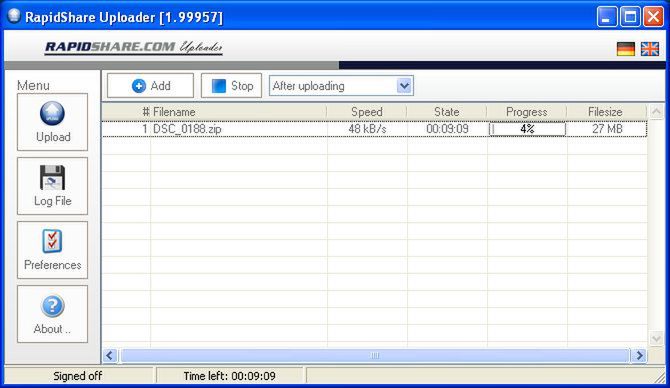Sort by State column header
The image size is (670, 388).
click(x=447, y=112)
